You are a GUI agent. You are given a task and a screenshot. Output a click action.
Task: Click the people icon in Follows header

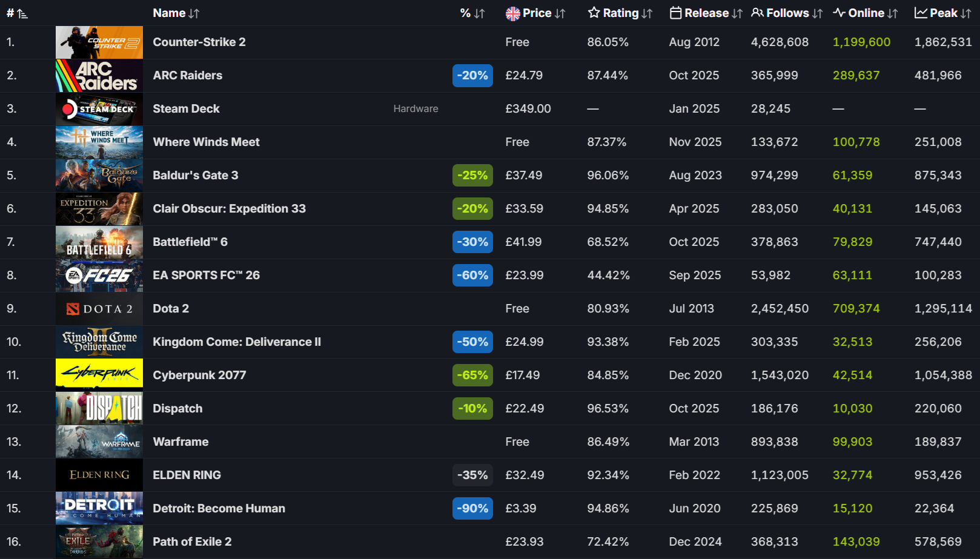click(757, 13)
